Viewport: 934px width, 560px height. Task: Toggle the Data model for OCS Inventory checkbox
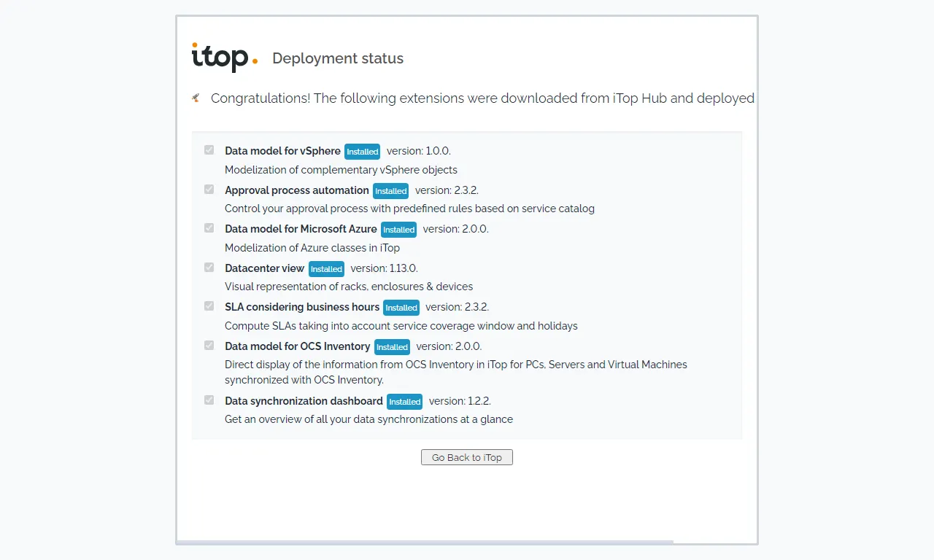[209, 346]
